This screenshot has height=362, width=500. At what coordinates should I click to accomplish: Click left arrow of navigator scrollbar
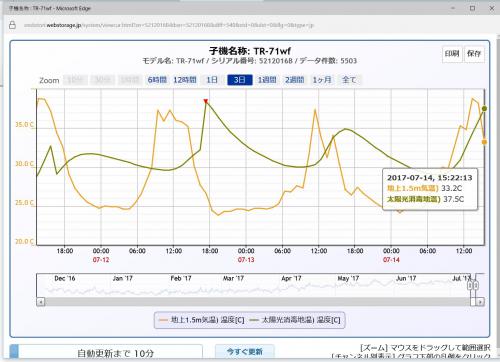(x=40, y=302)
